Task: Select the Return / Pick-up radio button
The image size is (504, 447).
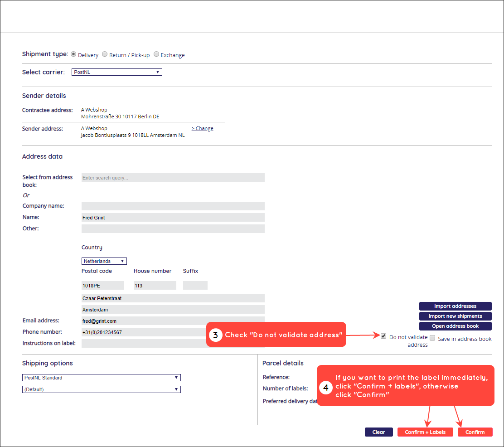Action: click(105, 54)
